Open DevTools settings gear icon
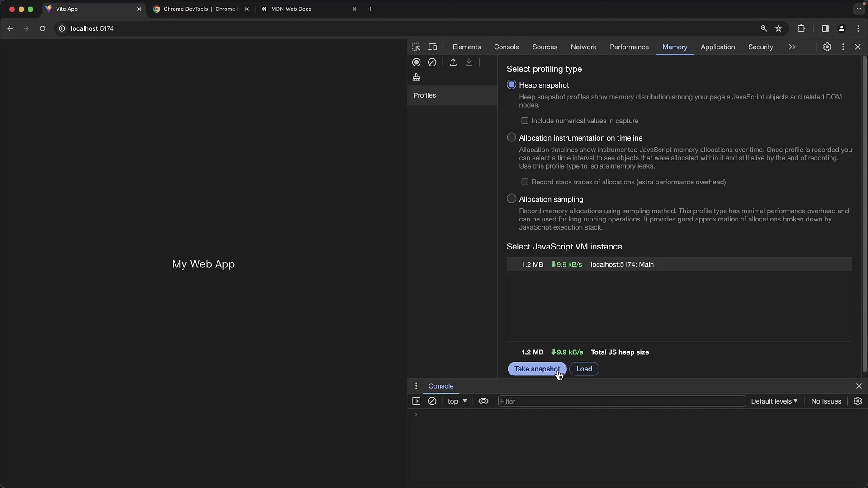868x488 pixels. 827,47
